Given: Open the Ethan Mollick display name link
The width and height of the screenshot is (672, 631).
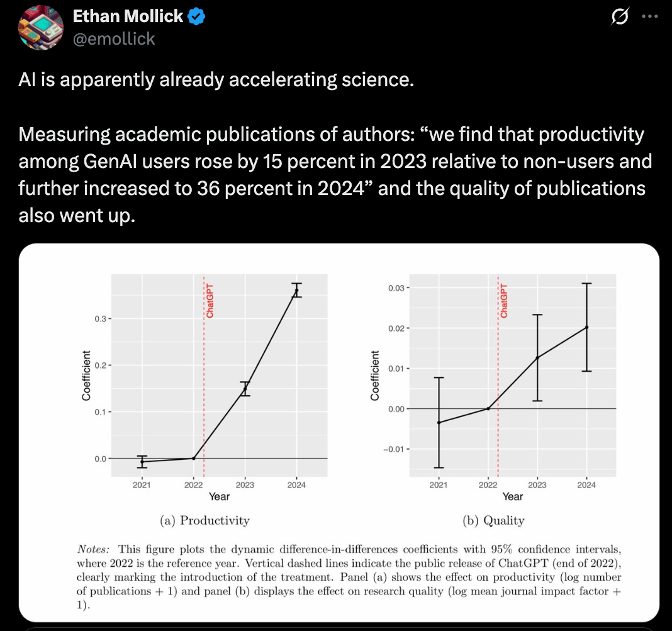Looking at the screenshot, I should pos(127,17).
